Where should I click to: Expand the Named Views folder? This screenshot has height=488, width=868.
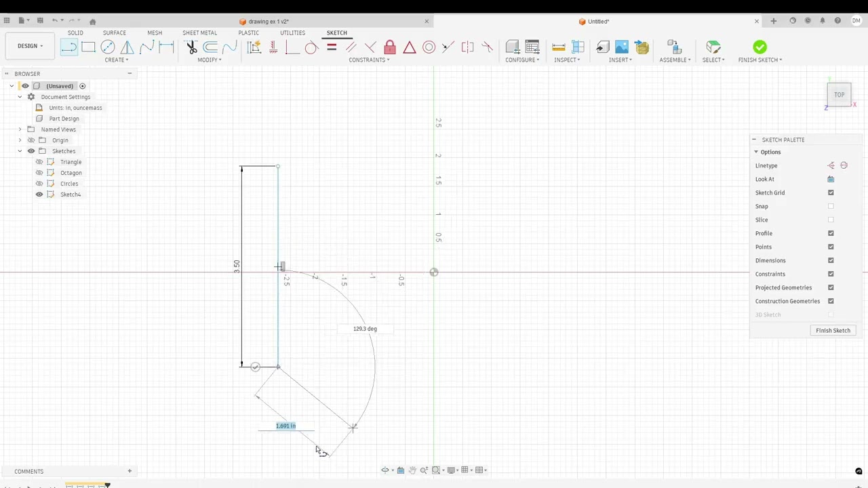[20, 129]
